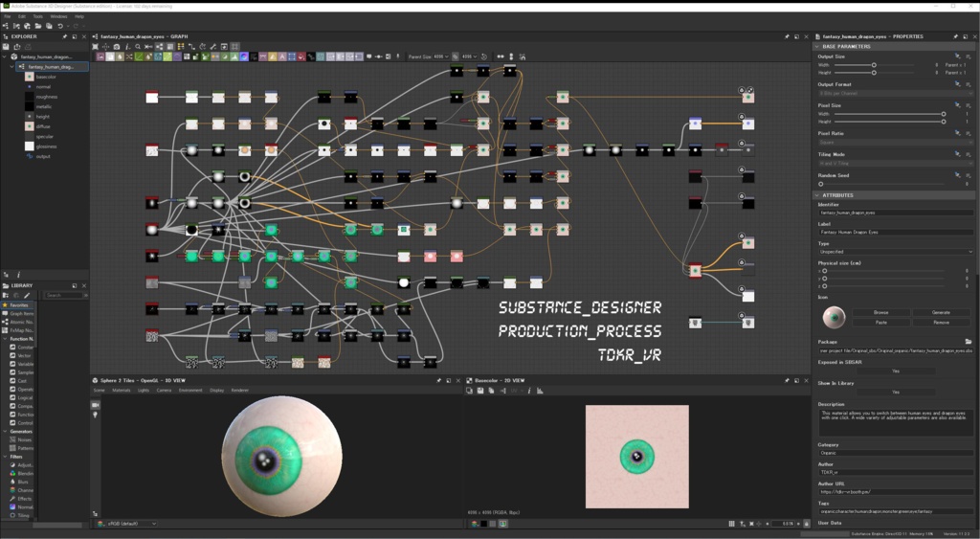Click the magnifier zoom icon in graph toolbar
The height and width of the screenshot is (539, 980).
[x=138, y=46]
